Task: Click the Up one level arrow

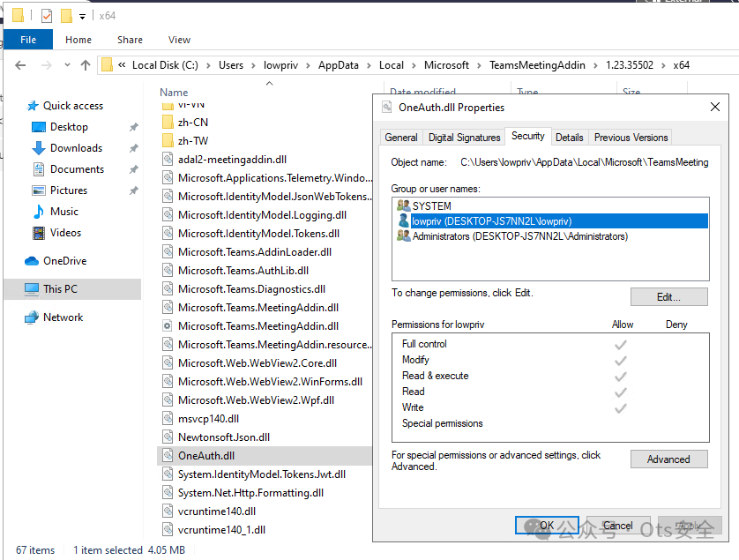Action: pyautogui.click(x=86, y=65)
